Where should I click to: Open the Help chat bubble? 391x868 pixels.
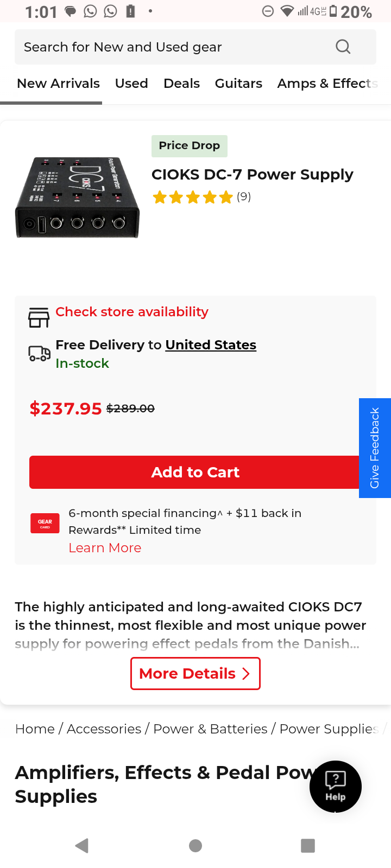coord(336,787)
